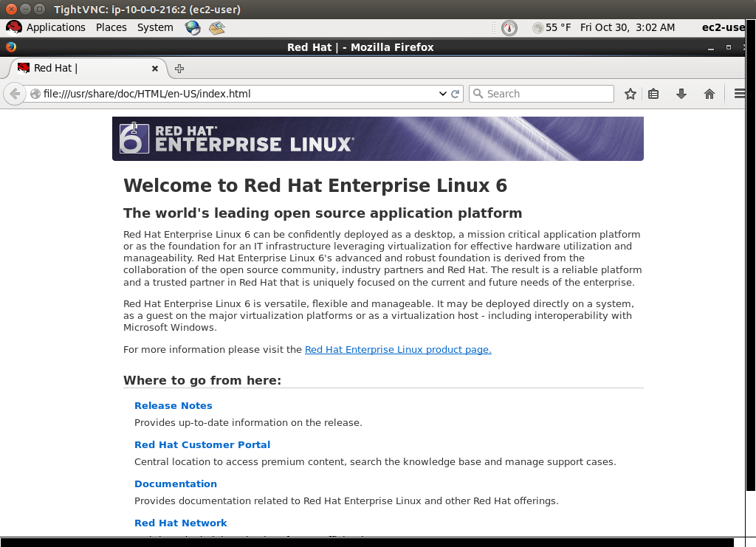Reload the page with the refresh icon
Image resolution: width=756 pixels, height=547 pixels.
click(x=456, y=94)
